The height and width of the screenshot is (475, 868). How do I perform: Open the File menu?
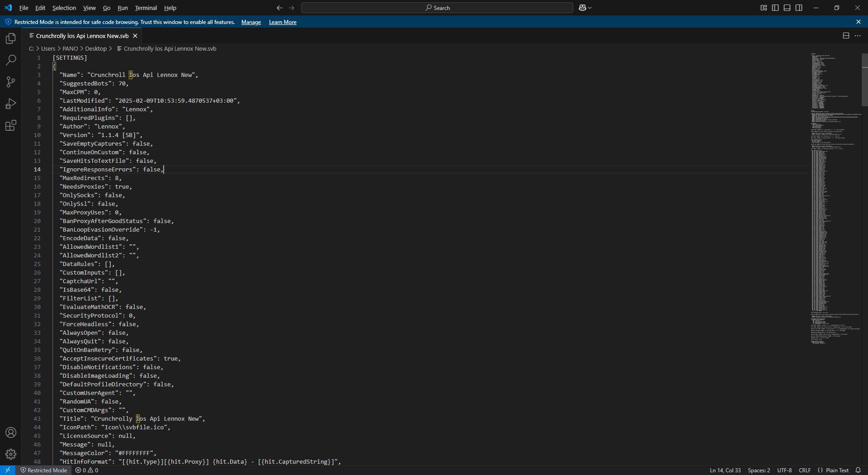[24, 8]
